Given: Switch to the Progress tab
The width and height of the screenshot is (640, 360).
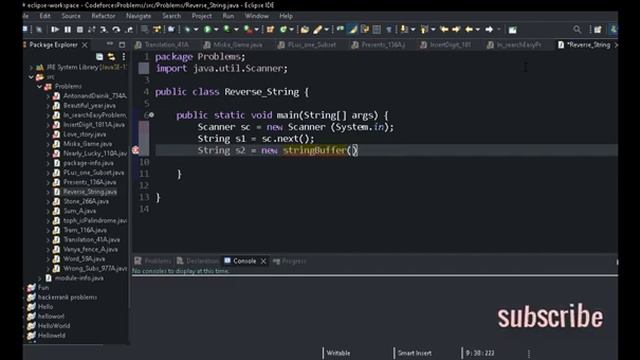Looking at the screenshot, I should point(289,261).
